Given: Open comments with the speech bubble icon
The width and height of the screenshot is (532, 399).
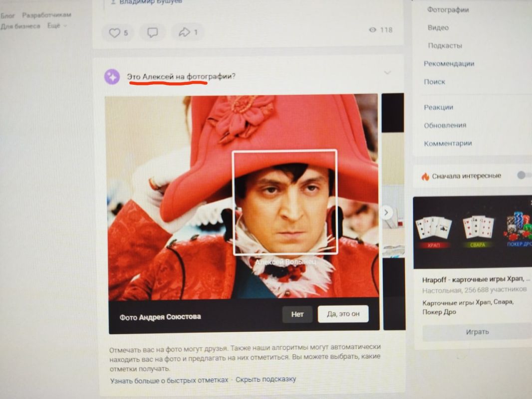Looking at the screenshot, I should pos(152,32).
